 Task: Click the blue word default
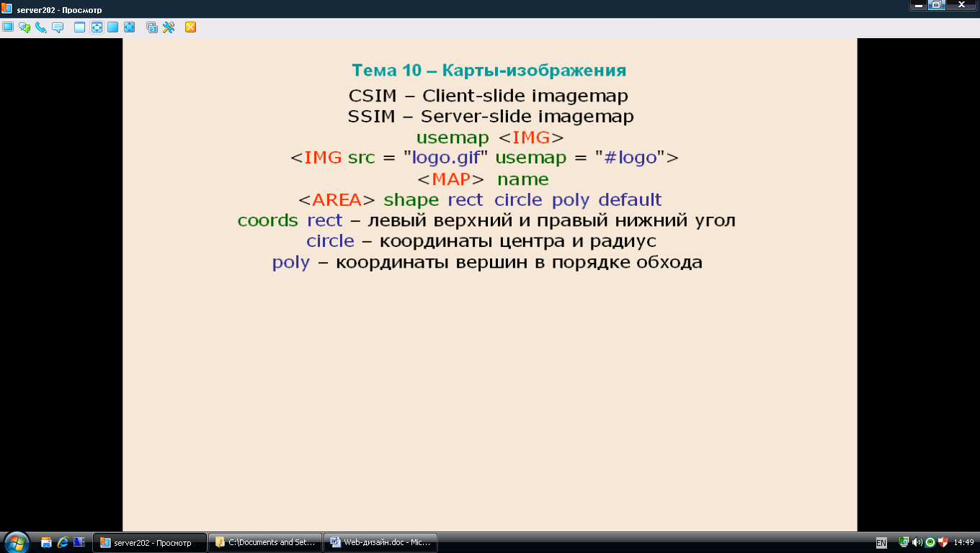tap(630, 199)
